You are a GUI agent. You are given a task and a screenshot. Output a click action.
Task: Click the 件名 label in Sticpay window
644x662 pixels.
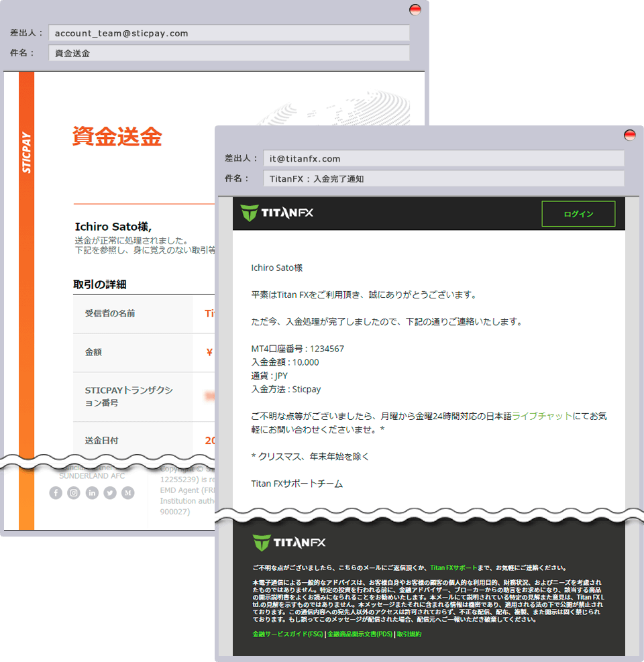(x=22, y=53)
